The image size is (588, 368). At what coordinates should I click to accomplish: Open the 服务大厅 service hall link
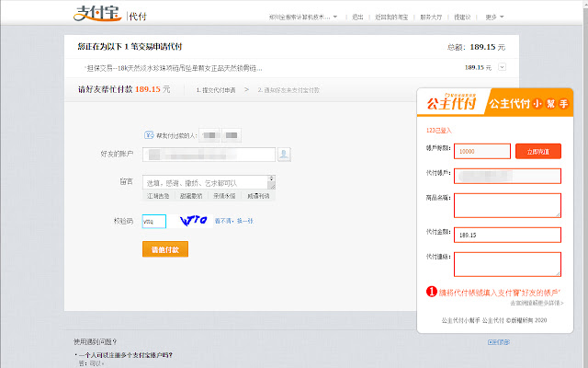pyautogui.click(x=431, y=17)
